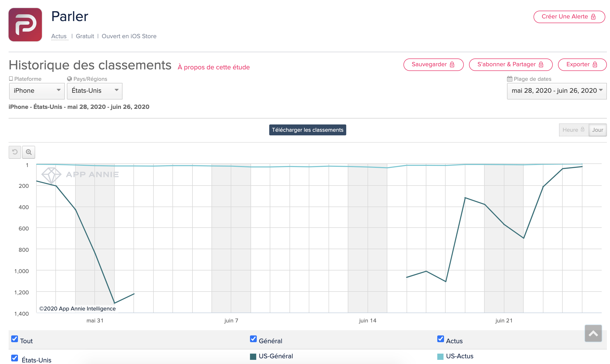Activate the magnifier zoom tool
Screen dimensions: 610x364
(x=29, y=152)
